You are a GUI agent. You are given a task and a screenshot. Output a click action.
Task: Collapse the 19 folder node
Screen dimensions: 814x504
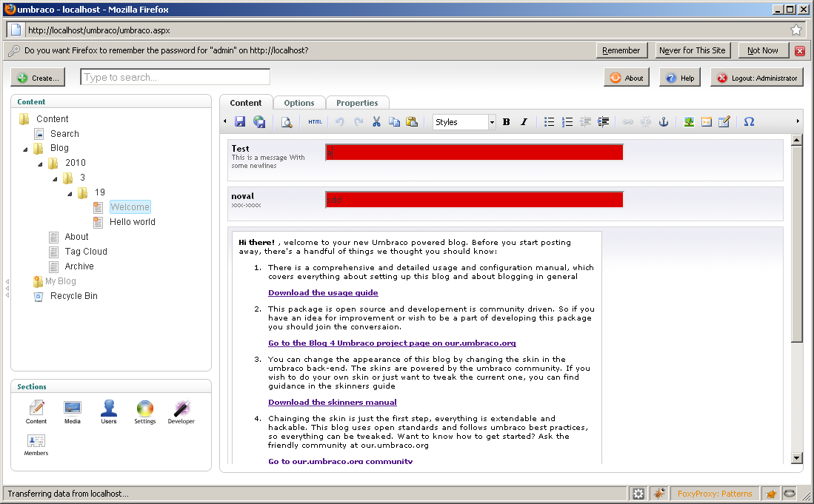(x=70, y=193)
